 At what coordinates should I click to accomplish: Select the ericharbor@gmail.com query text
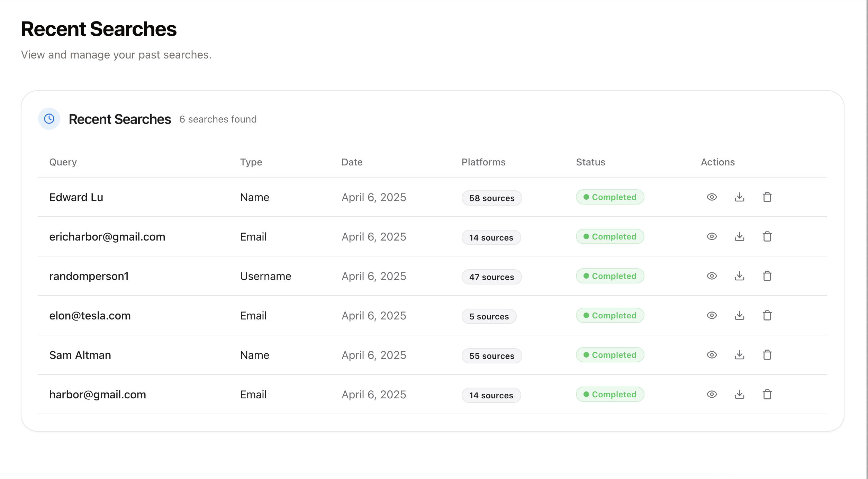tap(107, 237)
